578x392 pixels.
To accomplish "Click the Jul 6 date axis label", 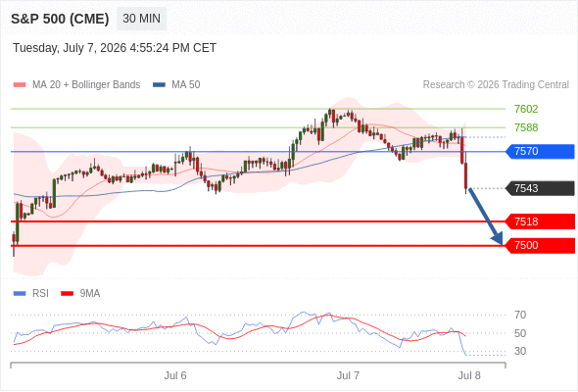I will [175, 375].
